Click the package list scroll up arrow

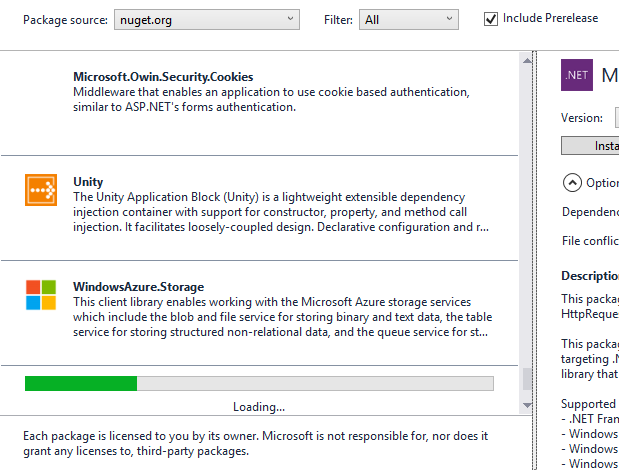[527, 61]
